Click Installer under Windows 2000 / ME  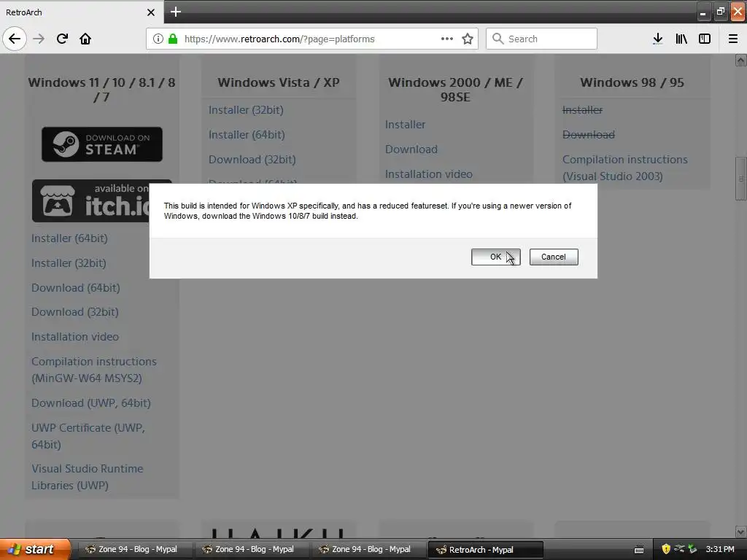pyautogui.click(x=405, y=124)
